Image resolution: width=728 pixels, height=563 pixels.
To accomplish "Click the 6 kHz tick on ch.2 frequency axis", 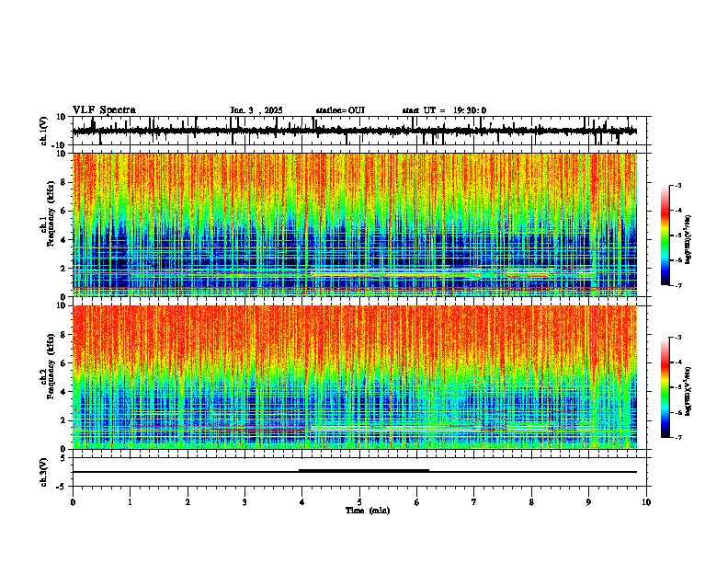I will coord(63,363).
